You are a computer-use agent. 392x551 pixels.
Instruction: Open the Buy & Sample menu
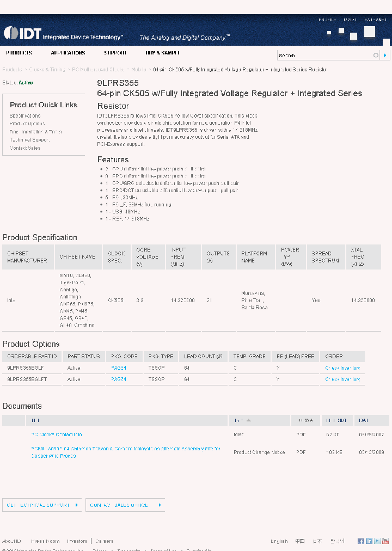click(x=163, y=53)
